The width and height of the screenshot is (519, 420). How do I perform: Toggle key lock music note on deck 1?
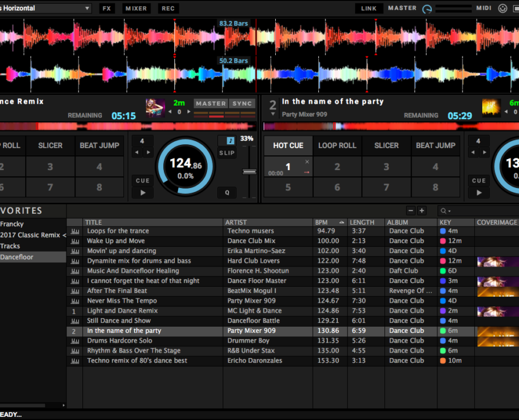230,141
